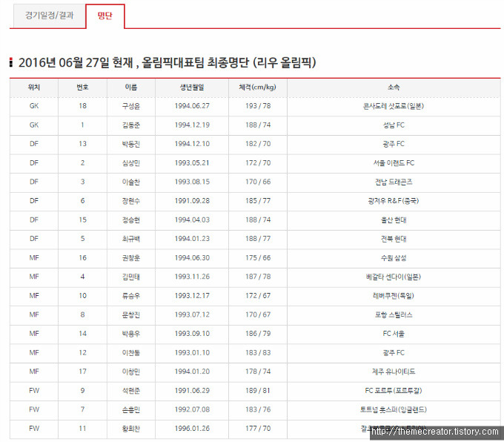
Task: Select player name 이창민
Action: [131, 372]
